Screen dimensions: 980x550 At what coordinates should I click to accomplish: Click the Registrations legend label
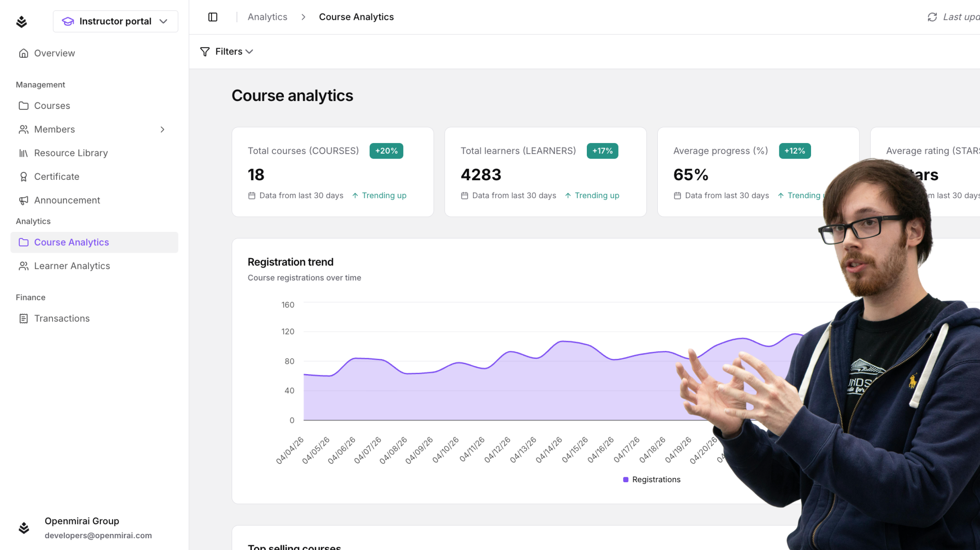[656, 479]
